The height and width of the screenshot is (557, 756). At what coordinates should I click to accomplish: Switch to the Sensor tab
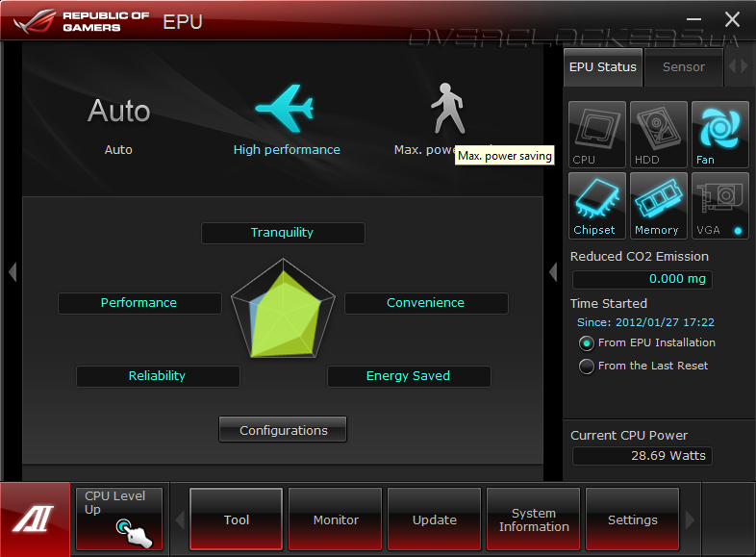coord(683,67)
